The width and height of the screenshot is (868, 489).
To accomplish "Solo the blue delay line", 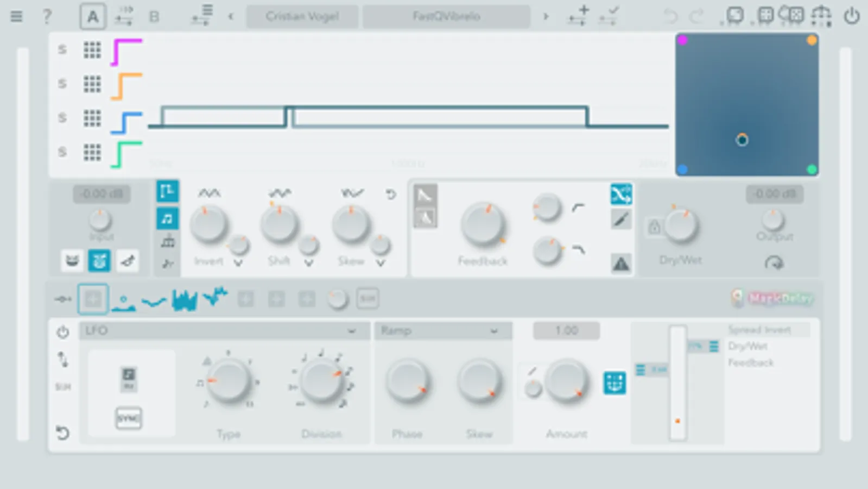I will (62, 118).
